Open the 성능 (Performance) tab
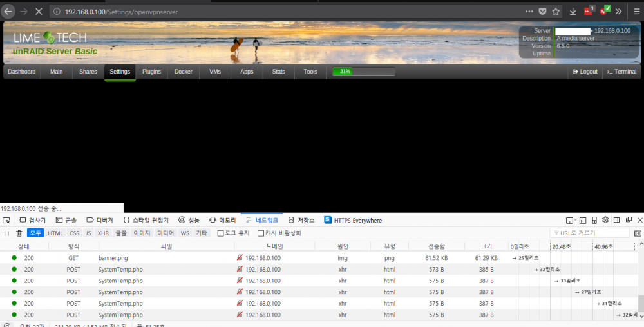The height and width of the screenshot is (327, 644). pyautogui.click(x=189, y=221)
